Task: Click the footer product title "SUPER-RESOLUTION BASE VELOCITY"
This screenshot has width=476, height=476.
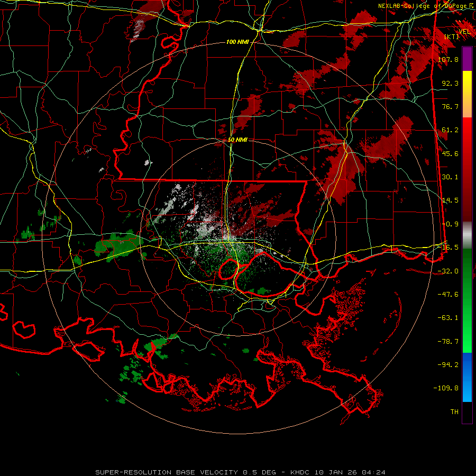Action: (x=168, y=472)
